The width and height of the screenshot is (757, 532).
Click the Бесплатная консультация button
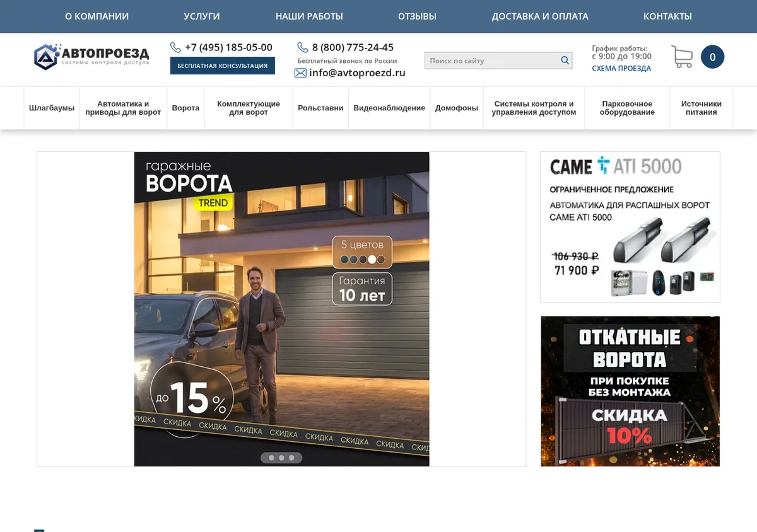[223, 66]
